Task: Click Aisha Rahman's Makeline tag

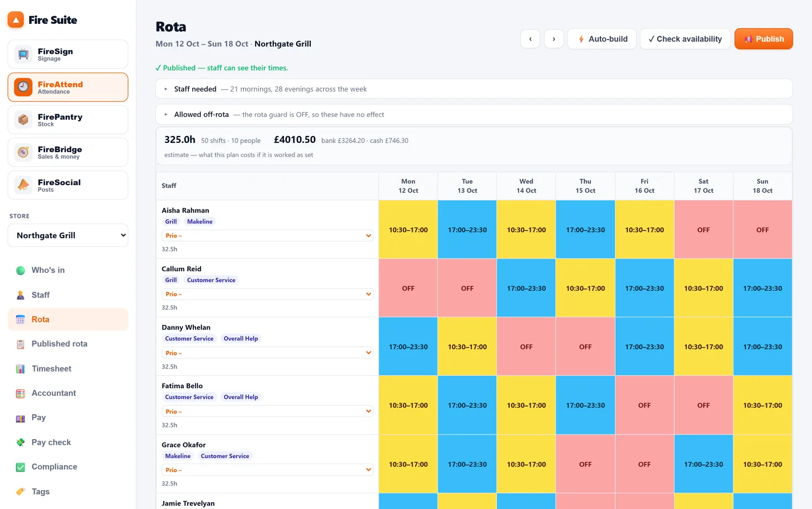Action: point(200,221)
